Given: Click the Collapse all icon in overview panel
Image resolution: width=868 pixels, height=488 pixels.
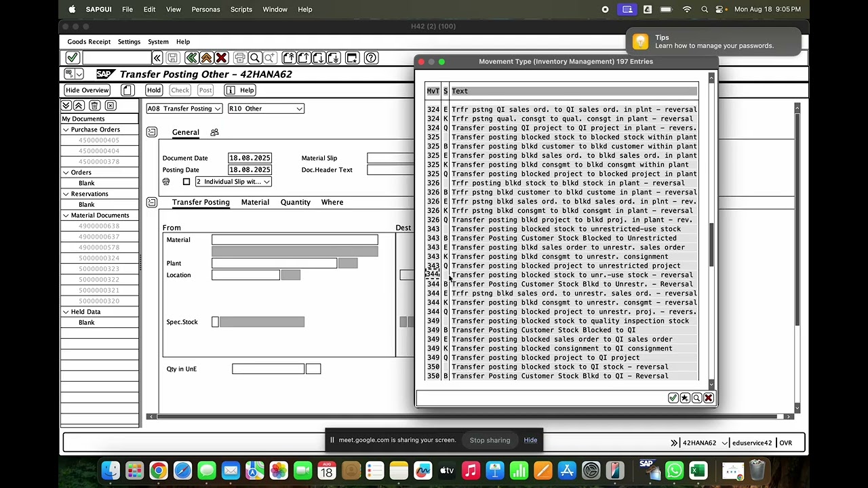Looking at the screenshot, I should click(79, 106).
